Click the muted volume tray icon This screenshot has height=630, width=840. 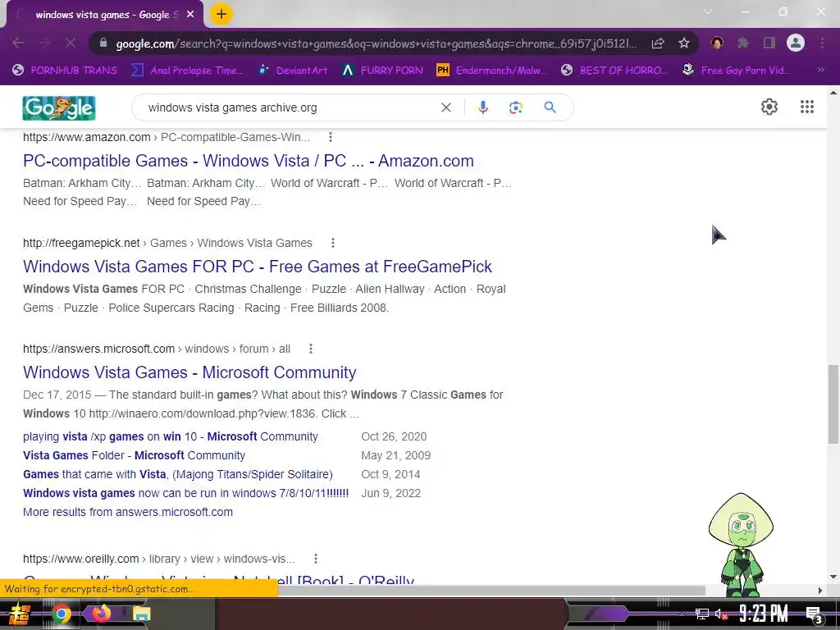click(x=721, y=614)
